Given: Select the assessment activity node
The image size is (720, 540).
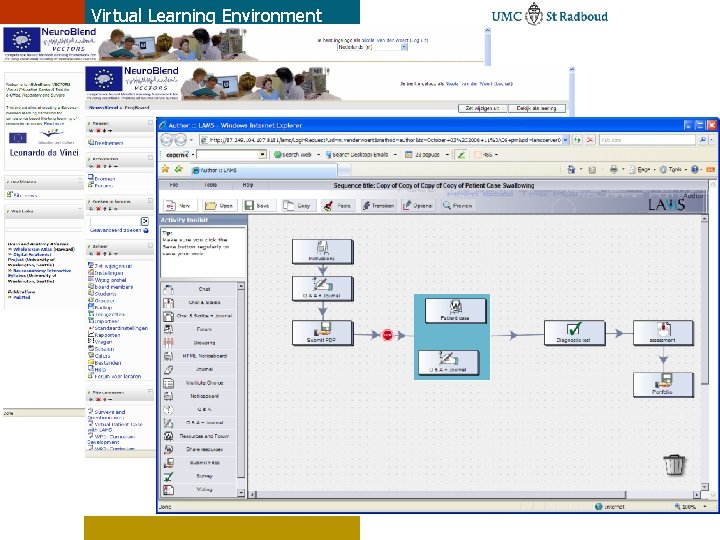Looking at the screenshot, I should [663, 333].
